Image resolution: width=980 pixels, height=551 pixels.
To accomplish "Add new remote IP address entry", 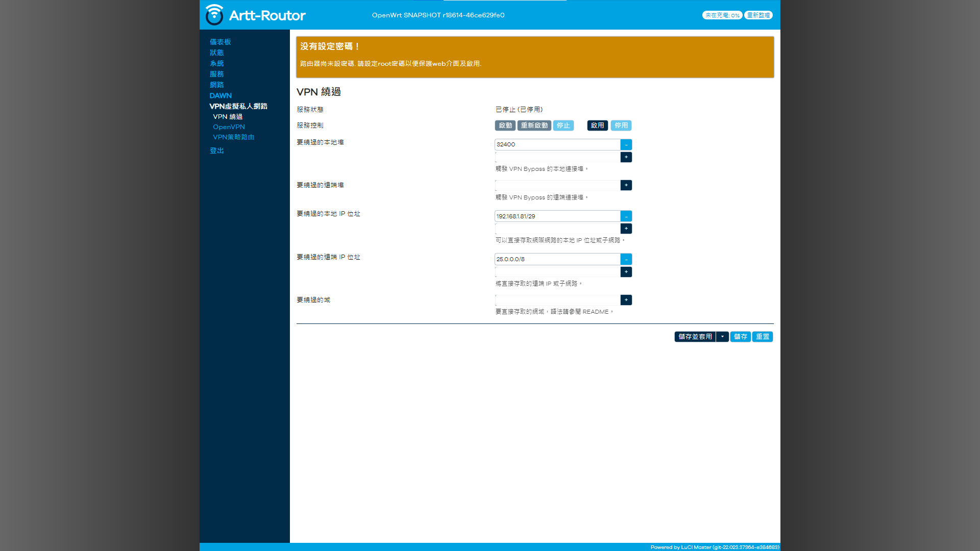I will 626,272.
